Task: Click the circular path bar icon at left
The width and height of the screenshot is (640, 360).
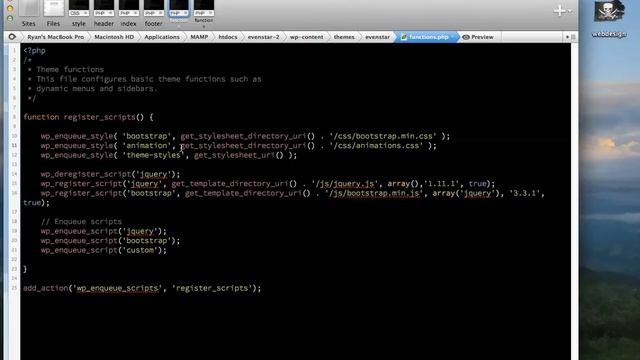Action: [x=12, y=37]
